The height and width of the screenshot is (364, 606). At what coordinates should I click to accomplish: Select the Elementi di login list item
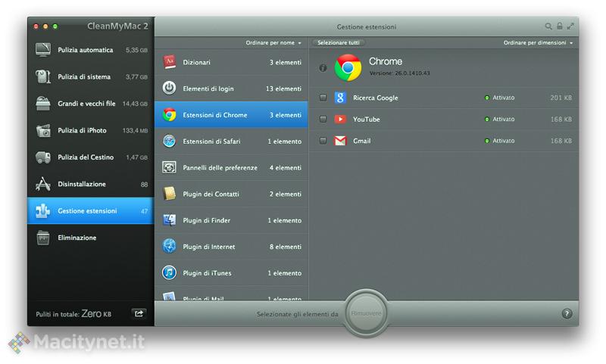pyautogui.click(x=232, y=89)
